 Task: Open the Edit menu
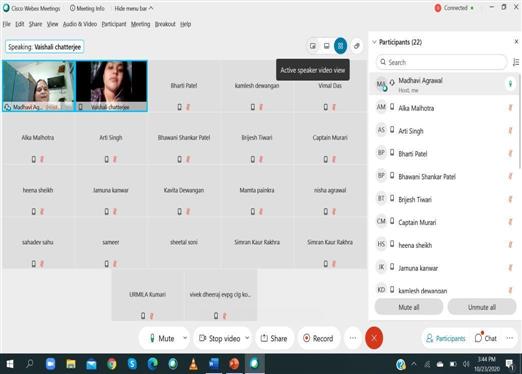20,24
